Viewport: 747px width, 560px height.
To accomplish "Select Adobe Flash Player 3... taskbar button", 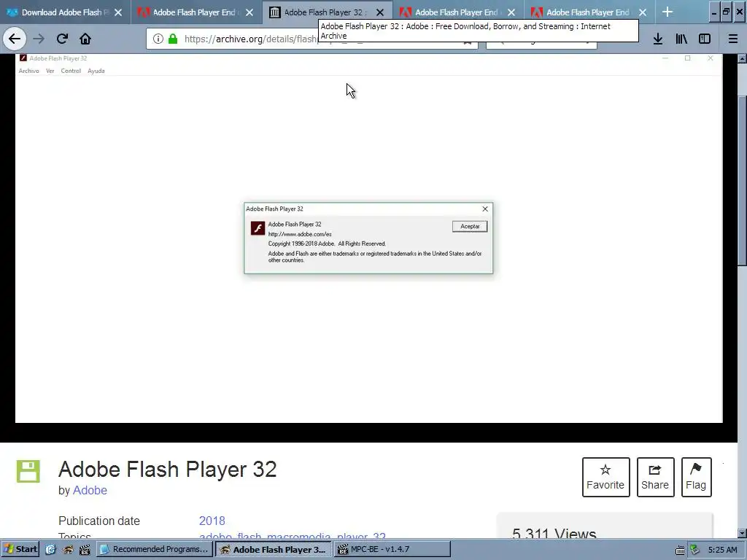I will point(274,549).
